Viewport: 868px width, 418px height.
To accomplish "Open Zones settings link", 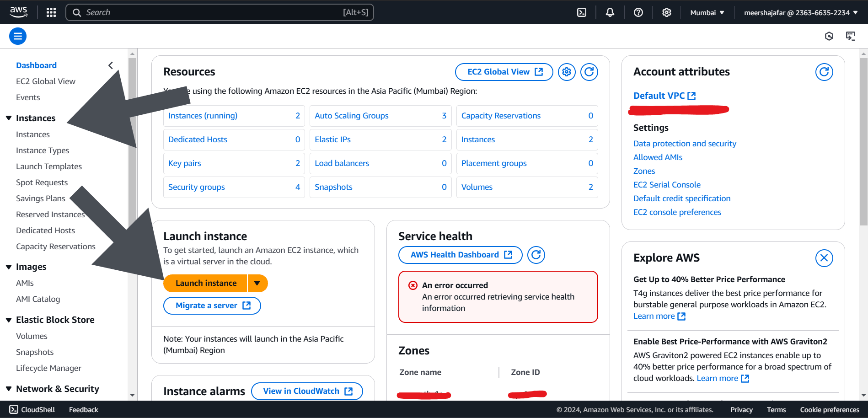I will pyautogui.click(x=644, y=171).
